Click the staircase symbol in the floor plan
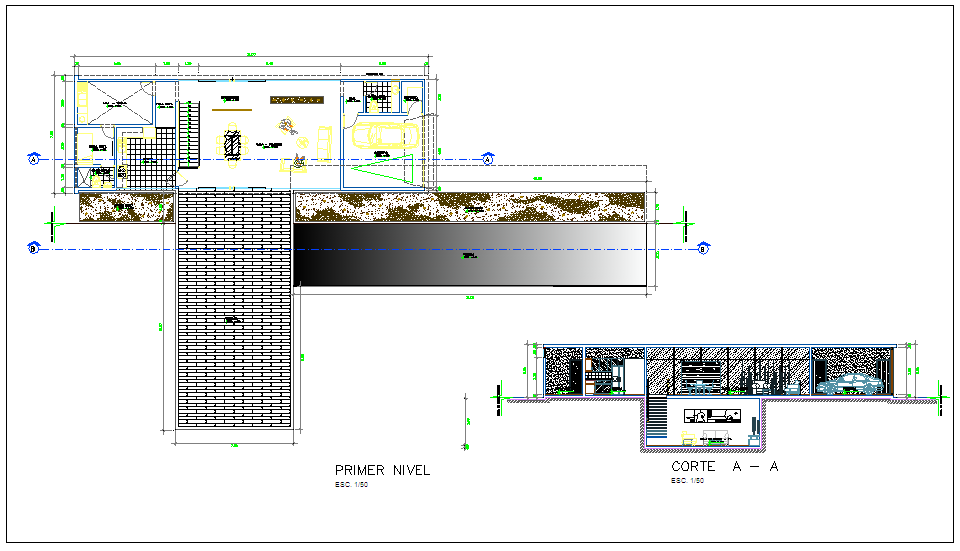This screenshot has height=551, width=960. 191,131
